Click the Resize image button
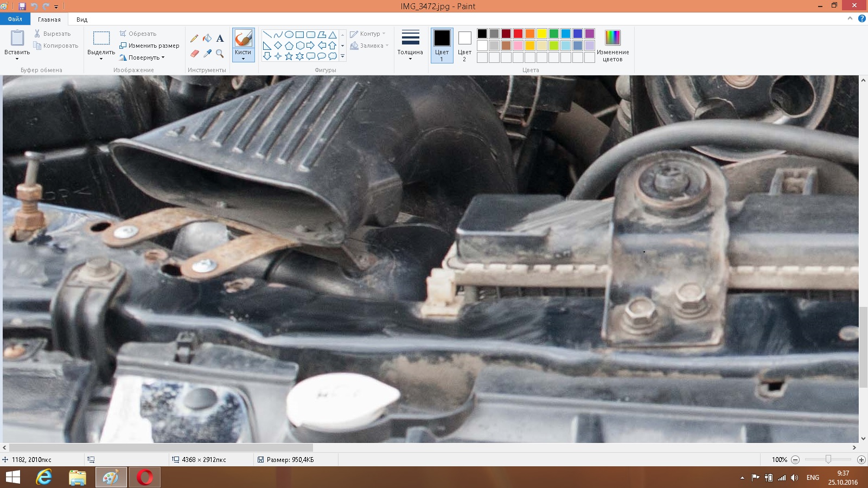The image size is (868, 488). pos(149,46)
